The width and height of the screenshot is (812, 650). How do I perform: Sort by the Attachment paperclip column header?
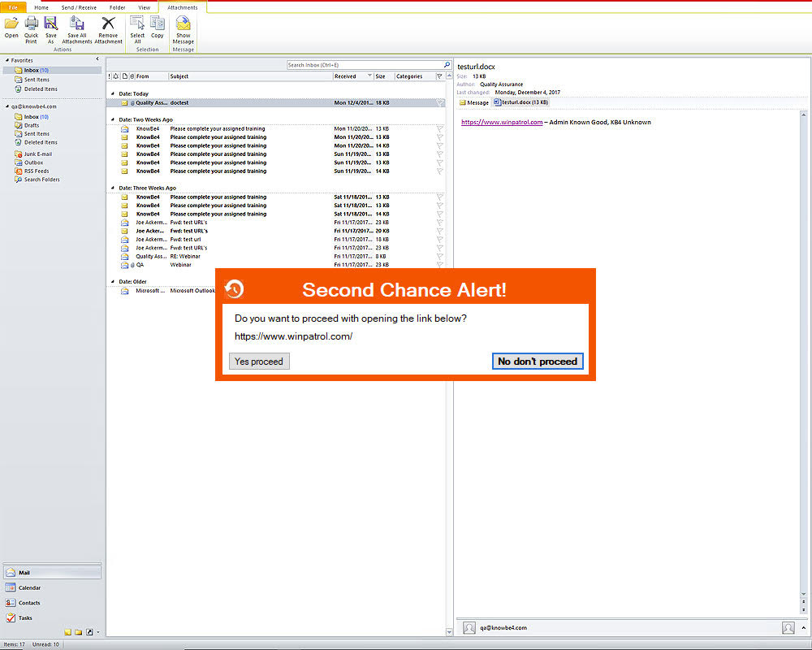(x=132, y=76)
